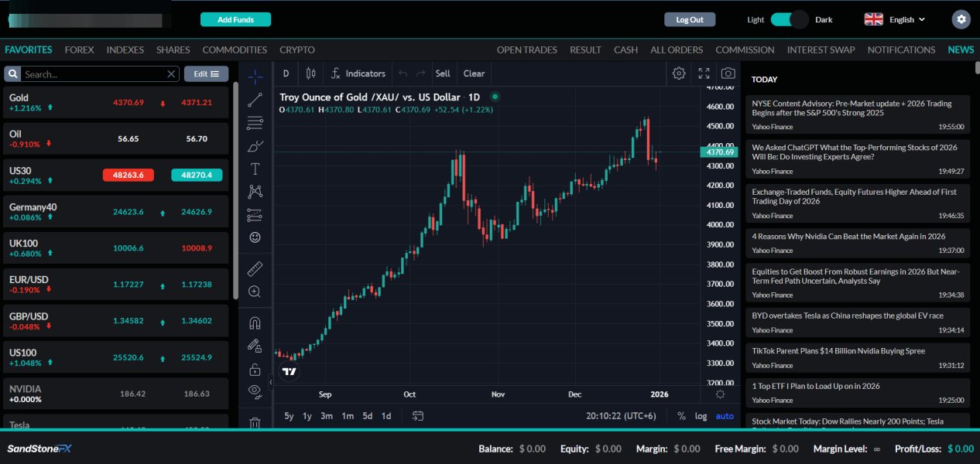Pick the ruler measure tool
The height and width of the screenshot is (464, 980).
(x=255, y=269)
